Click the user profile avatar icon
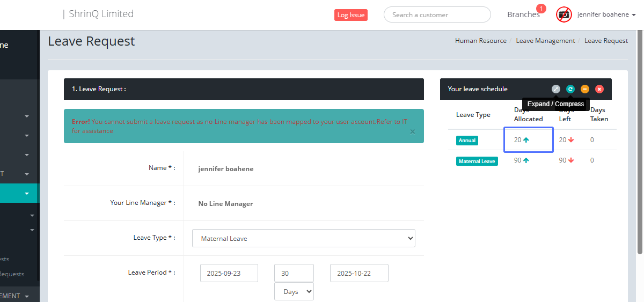 click(x=563, y=14)
